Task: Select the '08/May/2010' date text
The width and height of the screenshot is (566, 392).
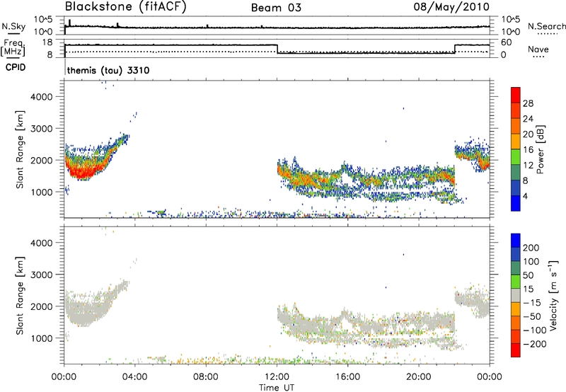Action: pos(451,7)
